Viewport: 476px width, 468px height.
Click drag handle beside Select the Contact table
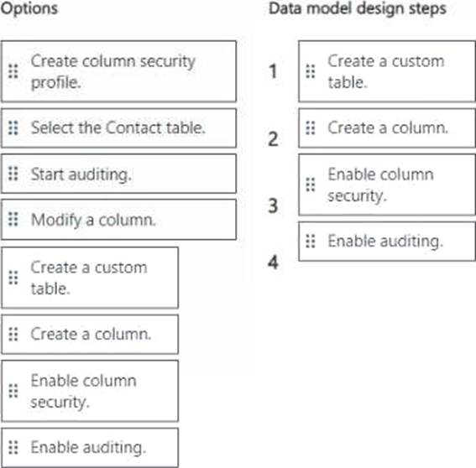pos(13,128)
